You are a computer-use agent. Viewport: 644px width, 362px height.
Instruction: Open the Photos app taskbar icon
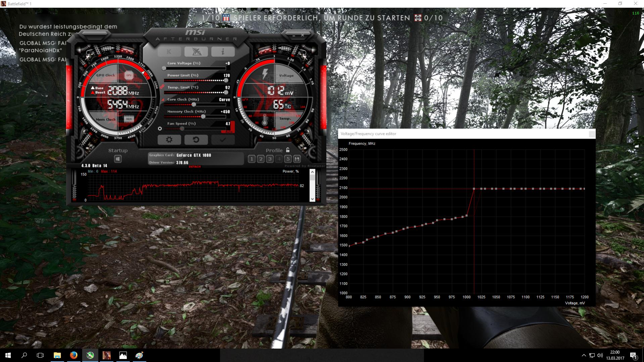[x=123, y=355]
